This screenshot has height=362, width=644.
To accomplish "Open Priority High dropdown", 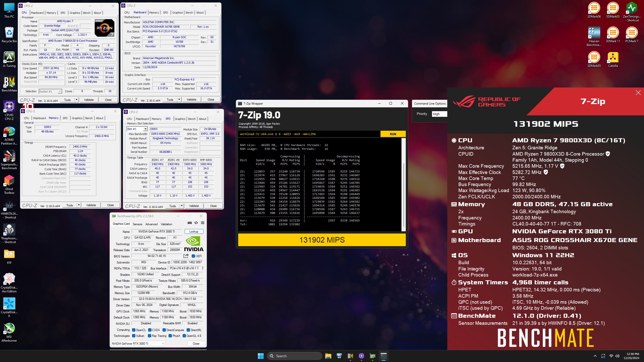I will click(439, 114).
